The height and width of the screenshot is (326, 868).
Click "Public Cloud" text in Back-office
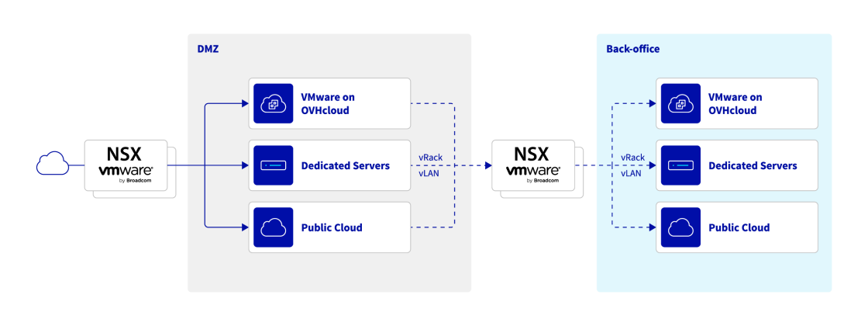[739, 227]
